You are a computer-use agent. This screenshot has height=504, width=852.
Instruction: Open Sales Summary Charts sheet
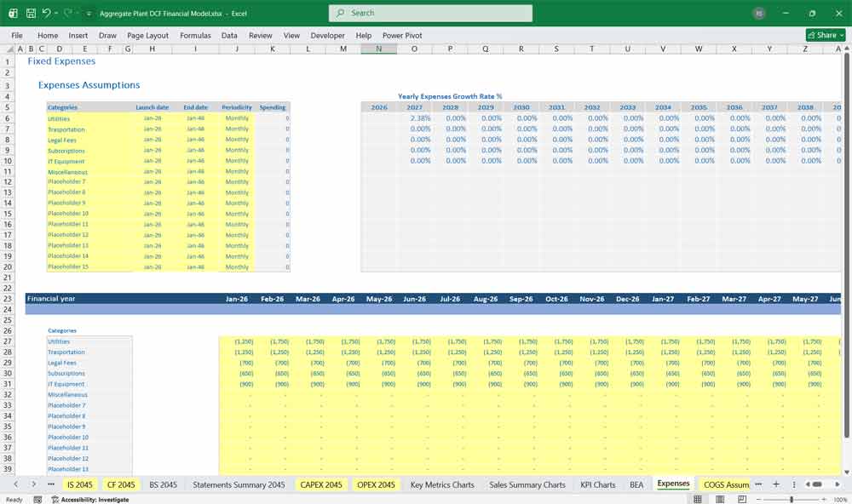pyautogui.click(x=527, y=484)
